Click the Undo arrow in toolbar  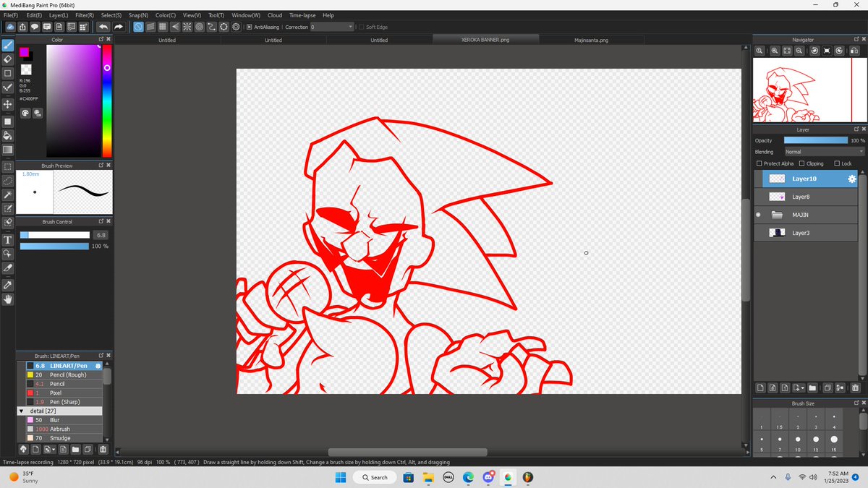click(103, 27)
